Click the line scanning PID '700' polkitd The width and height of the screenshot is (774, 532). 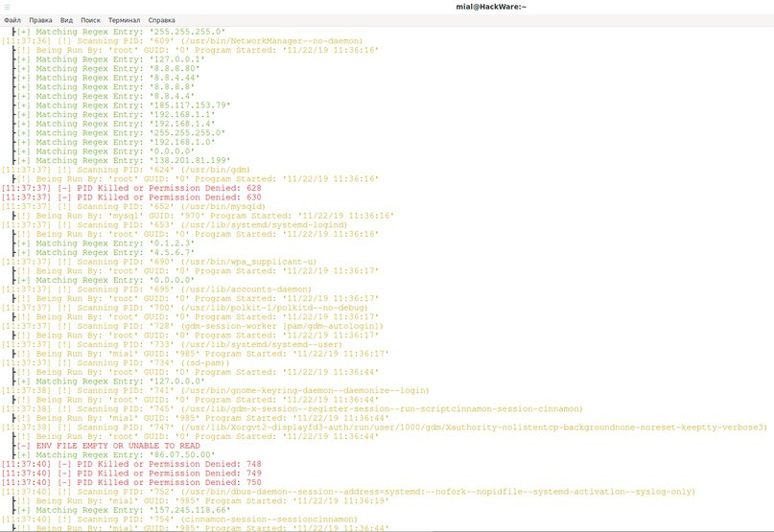coord(184,308)
